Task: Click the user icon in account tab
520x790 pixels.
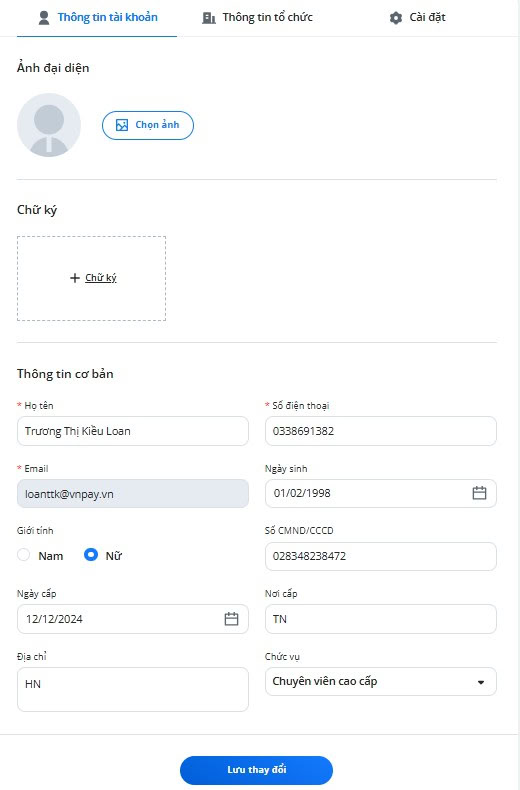Action: click(x=44, y=18)
